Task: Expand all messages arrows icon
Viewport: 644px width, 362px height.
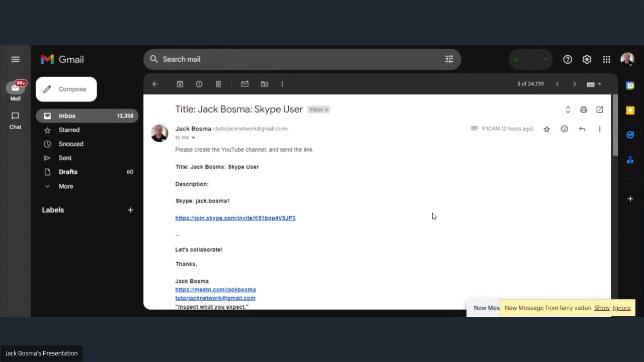Action: pyautogui.click(x=568, y=110)
